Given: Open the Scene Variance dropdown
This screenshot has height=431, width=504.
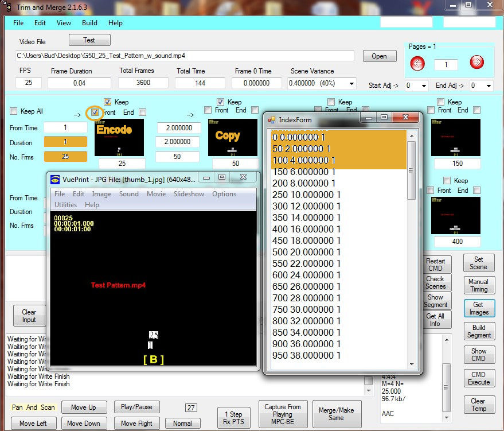Looking at the screenshot, I should click(x=352, y=84).
